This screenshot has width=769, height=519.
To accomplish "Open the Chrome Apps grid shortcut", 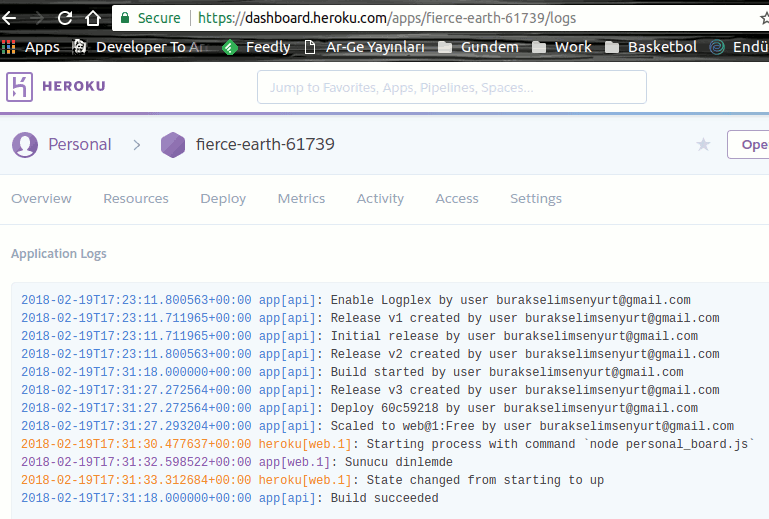I will pyautogui.click(x=9, y=47).
